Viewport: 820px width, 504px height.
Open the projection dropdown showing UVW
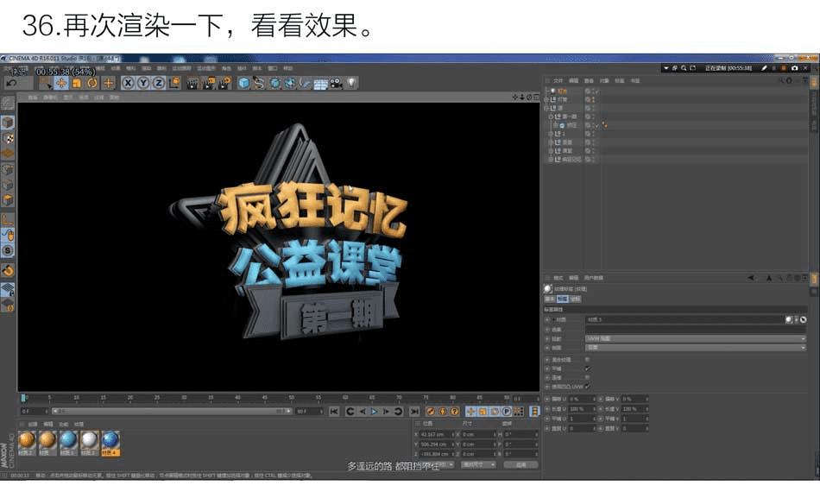coord(696,339)
